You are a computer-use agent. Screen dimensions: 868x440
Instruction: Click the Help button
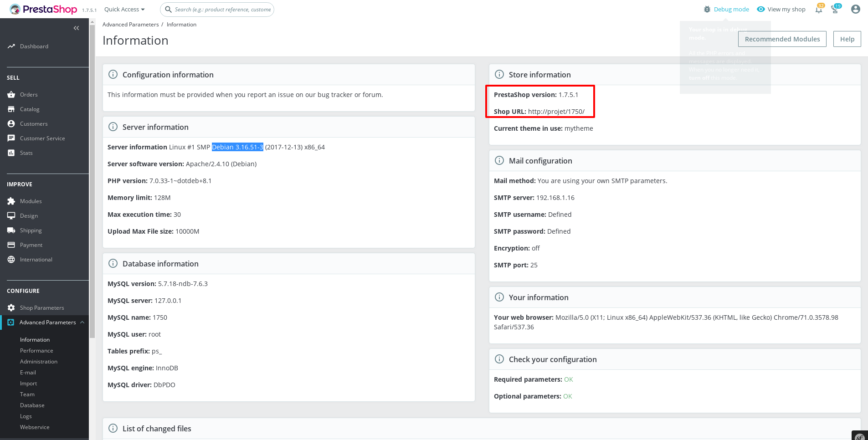click(x=847, y=39)
